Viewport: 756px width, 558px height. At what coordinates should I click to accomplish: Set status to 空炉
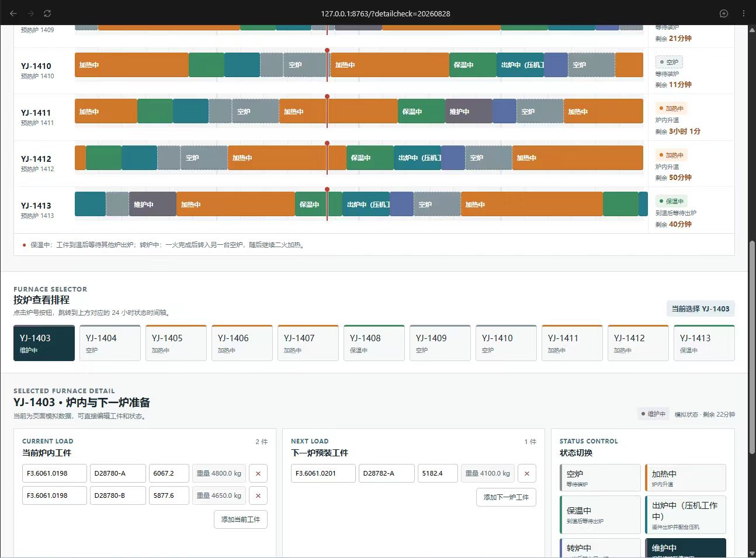click(600, 478)
